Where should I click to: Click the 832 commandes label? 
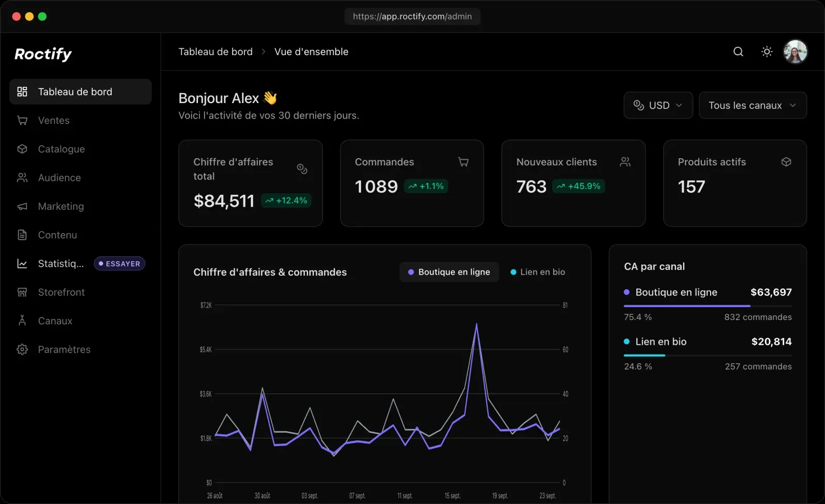point(758,317)
